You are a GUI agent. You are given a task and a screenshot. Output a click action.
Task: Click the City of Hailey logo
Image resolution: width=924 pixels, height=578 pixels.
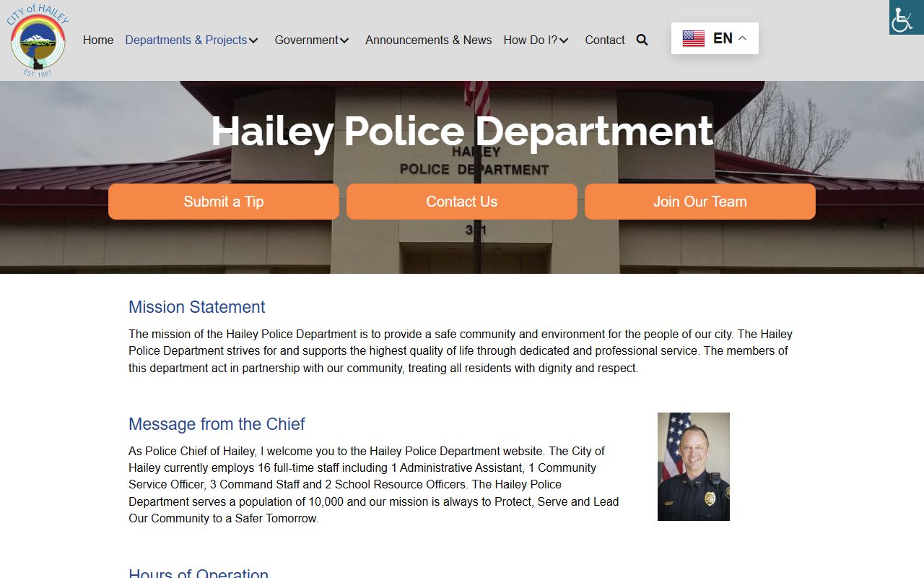click(x=38, y=40)
